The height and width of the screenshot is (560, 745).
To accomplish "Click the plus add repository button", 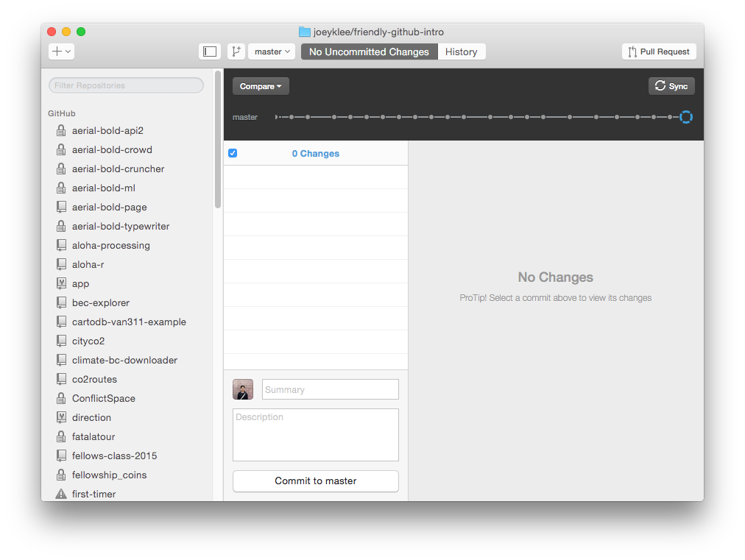I will click(61, 52).
